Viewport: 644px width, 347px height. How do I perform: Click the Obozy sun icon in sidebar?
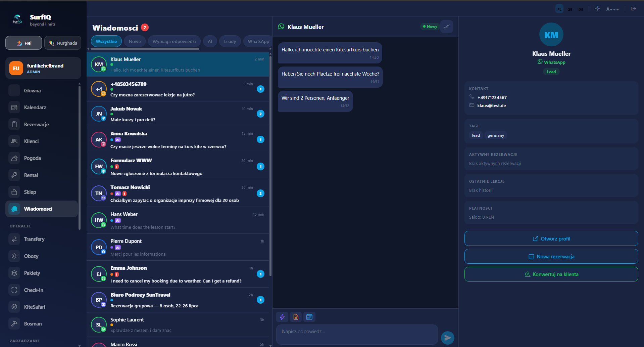(x=14, y=256)
